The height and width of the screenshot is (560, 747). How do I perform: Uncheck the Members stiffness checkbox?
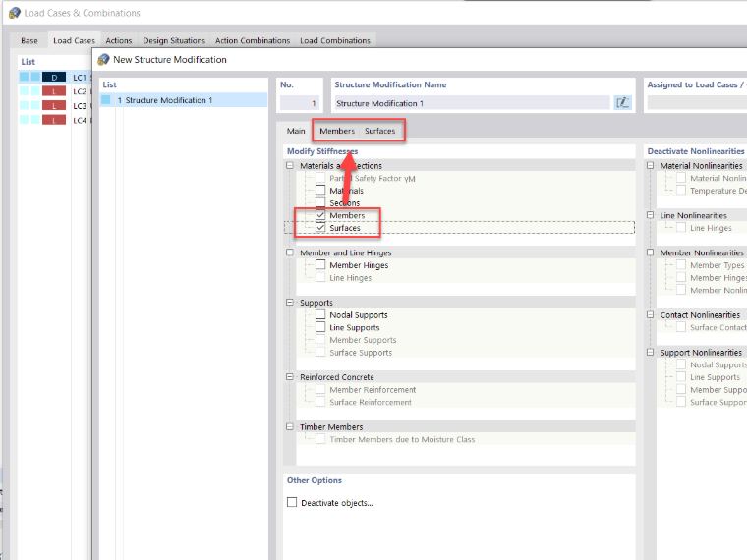pyautogui.click(x=320, y=215)
